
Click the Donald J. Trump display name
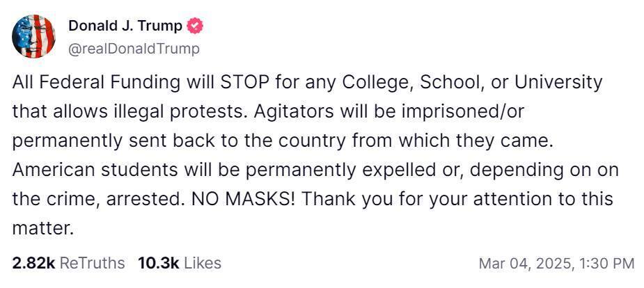click(125, 26)
